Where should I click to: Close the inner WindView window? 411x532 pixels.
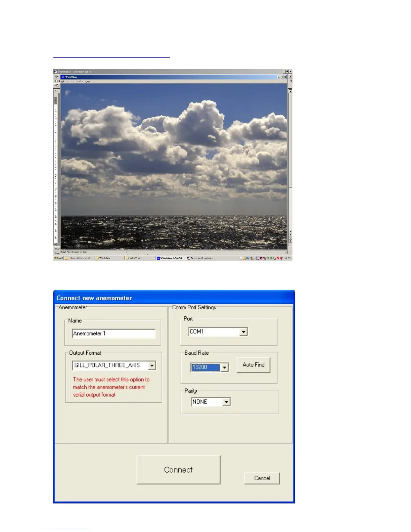click(285, 77)
